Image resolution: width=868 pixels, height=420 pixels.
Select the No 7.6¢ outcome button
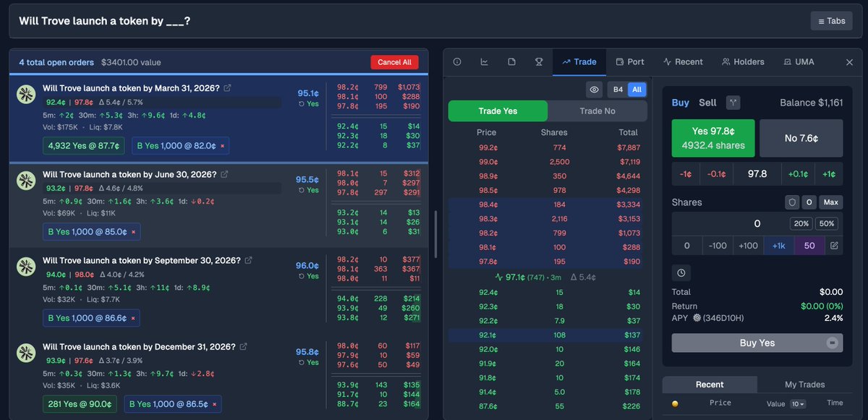click(801, 137)
